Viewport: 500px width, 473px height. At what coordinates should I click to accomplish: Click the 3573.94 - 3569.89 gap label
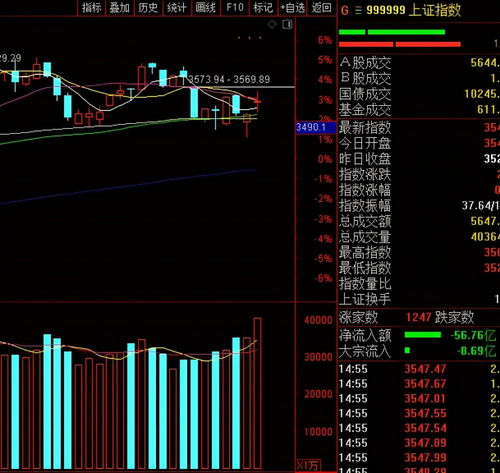pyautogui.click(x=229, y=79)
